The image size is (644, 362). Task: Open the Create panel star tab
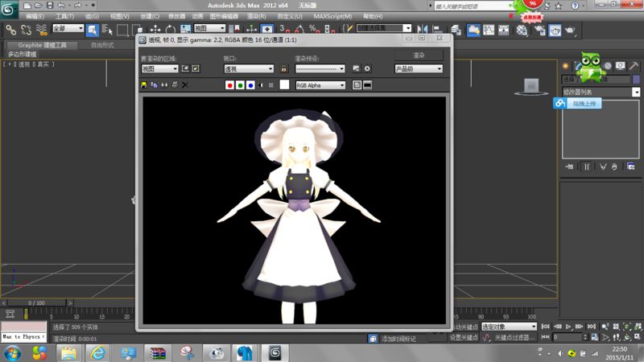566,66
